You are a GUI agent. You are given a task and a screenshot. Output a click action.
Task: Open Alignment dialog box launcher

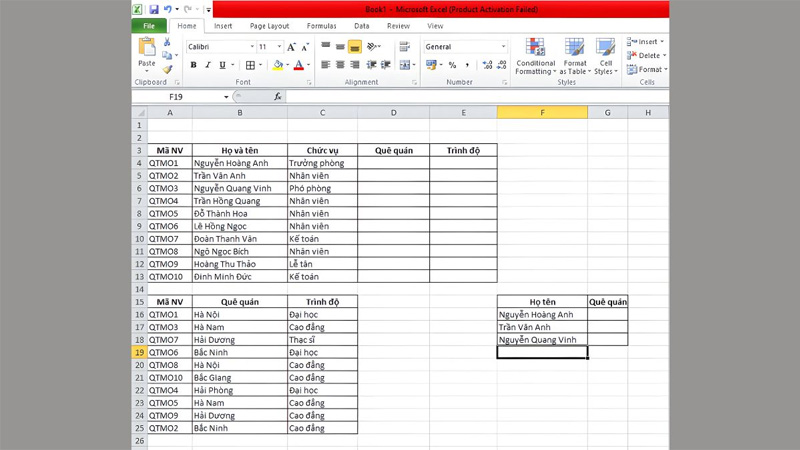[x=414, y=82]
